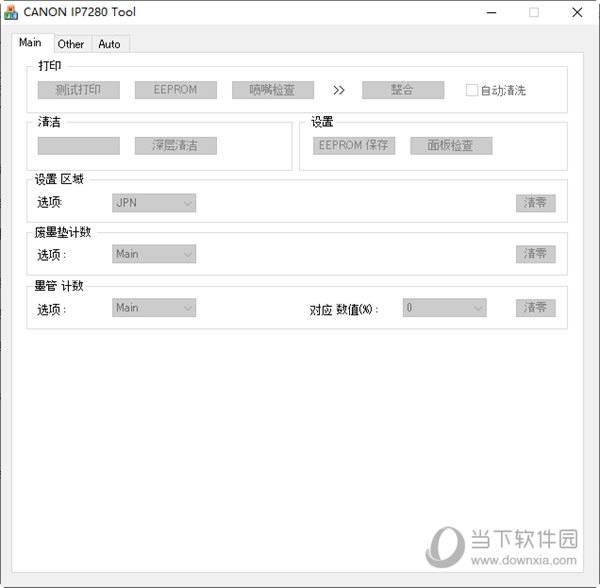This screenshot has height=588, width=600.
Task: Click the EEPROM 保存 button
Action: 354,146
